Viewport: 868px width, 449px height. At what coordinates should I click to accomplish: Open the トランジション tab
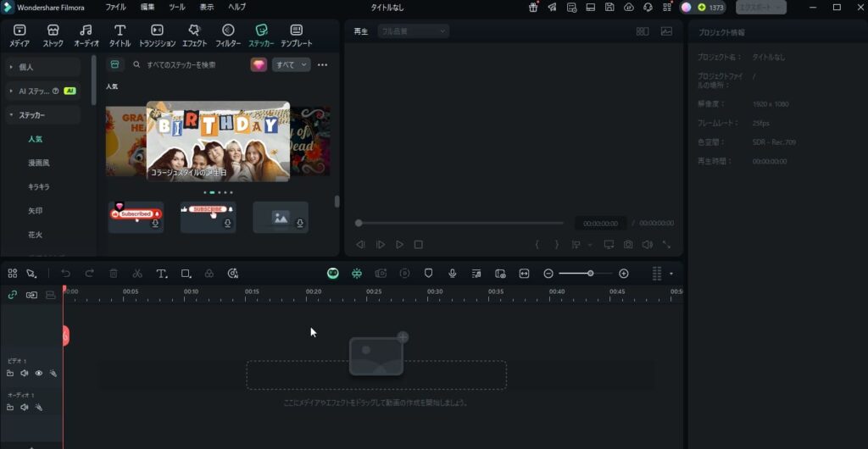click(x=157, y=36)
